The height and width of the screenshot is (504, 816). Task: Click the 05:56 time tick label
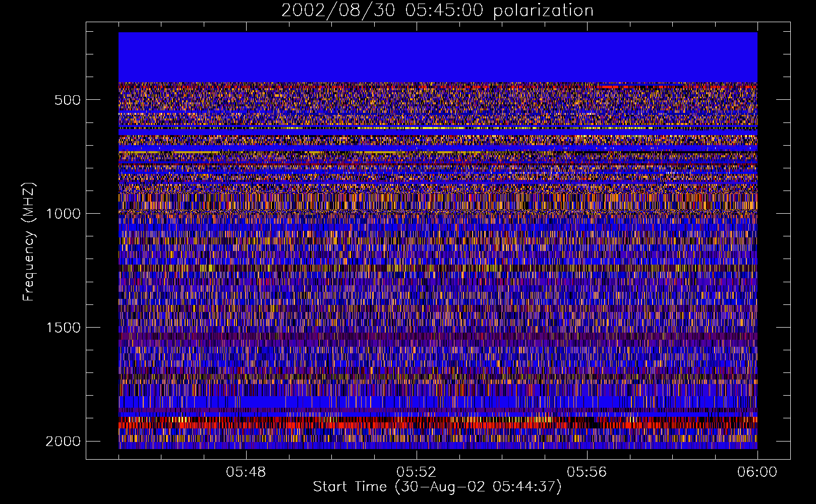point(587,472)
